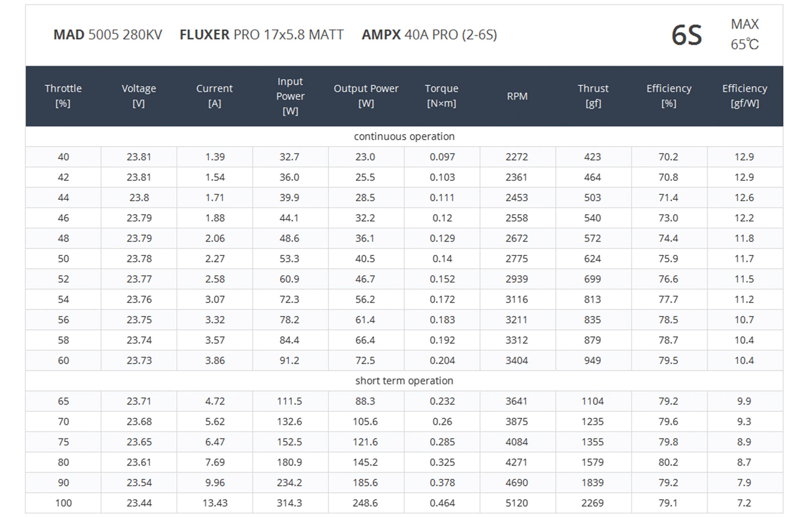The width and height of the screenshot is (812, 517).
Task: Click the large 6S battery label
Action: point(687,35)
